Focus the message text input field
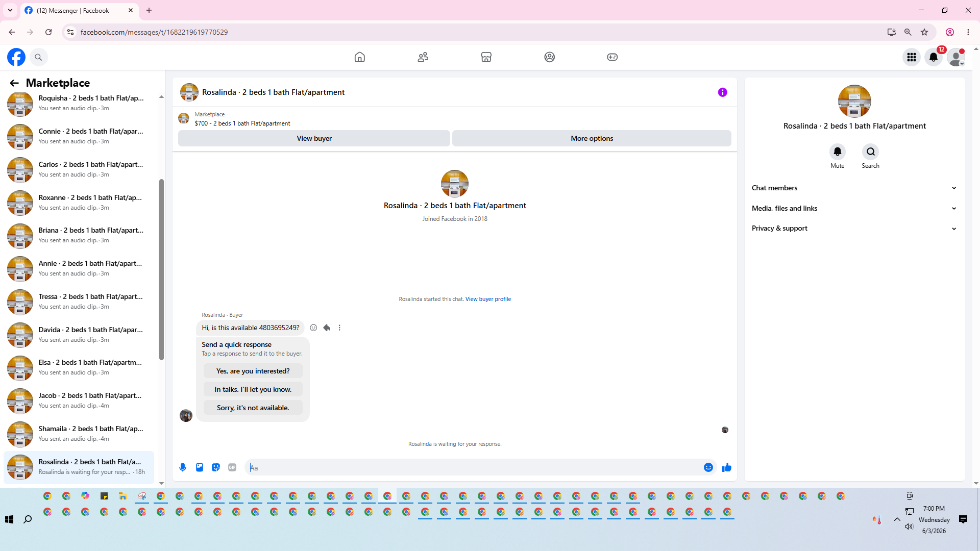 pos(475,467)
